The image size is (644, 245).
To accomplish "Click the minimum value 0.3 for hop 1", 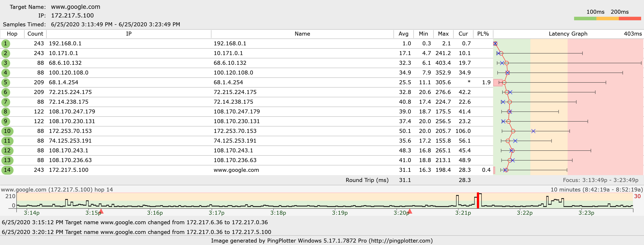I will tap(426, 44).
